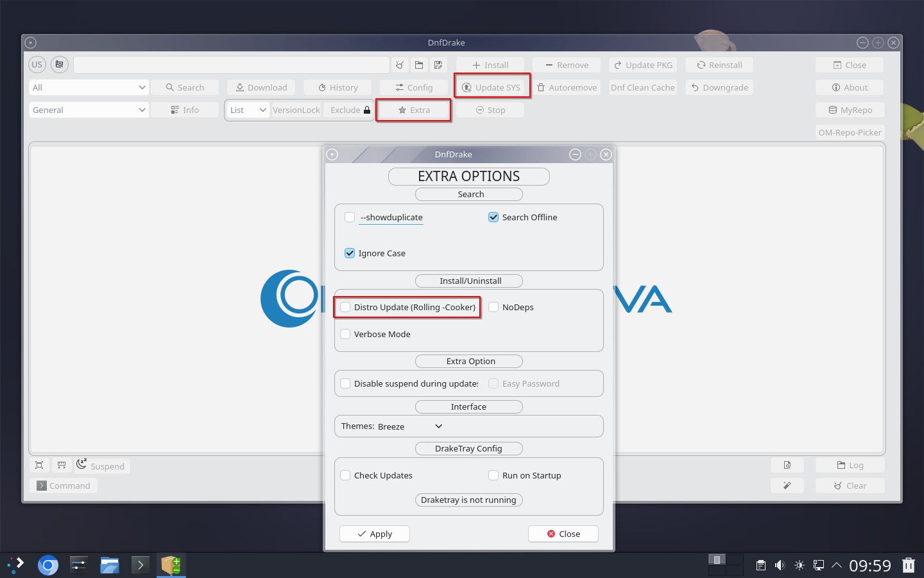The image size is (924, 578).
Task: Open the KDE application launcher
Action: coord(15,565)
